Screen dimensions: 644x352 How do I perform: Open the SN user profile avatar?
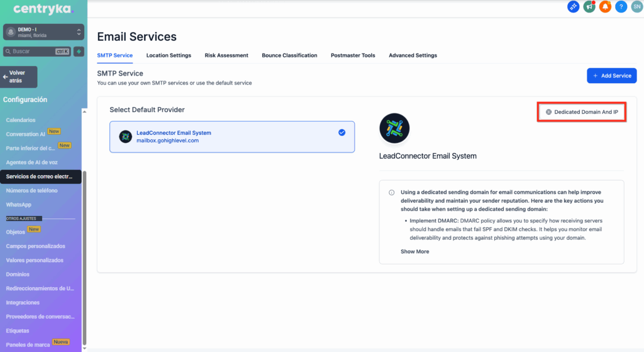pyautogui.click(x=636, y=7)
